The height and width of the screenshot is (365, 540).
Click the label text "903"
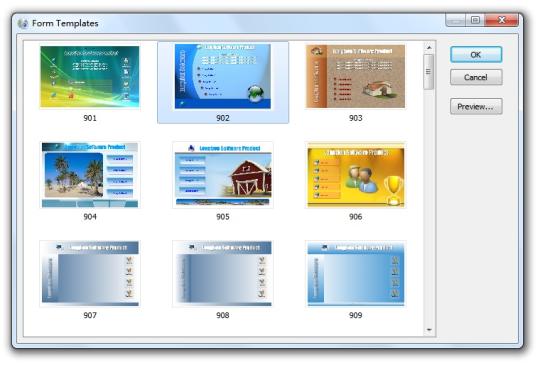(x=355, y=118)
